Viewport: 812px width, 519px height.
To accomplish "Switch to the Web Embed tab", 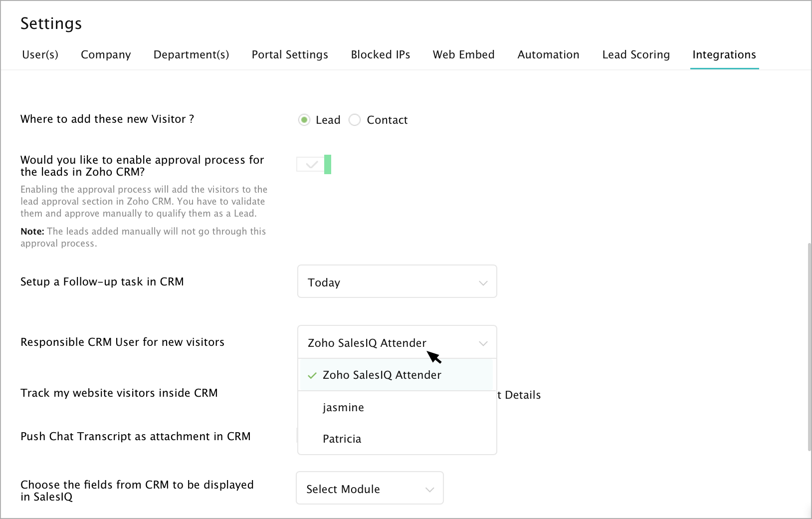I will tap(463, 54).
